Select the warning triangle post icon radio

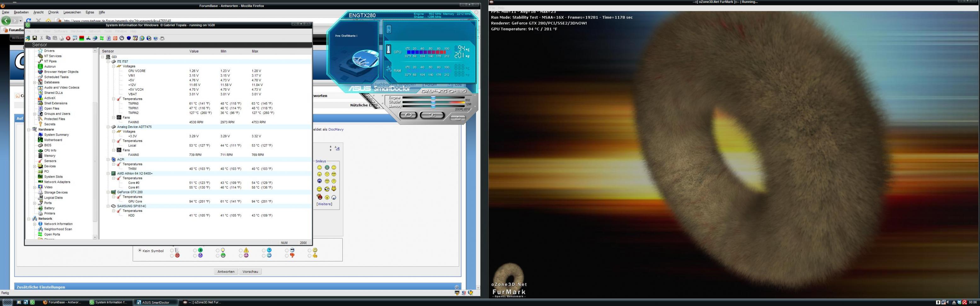tap(241, 251)
